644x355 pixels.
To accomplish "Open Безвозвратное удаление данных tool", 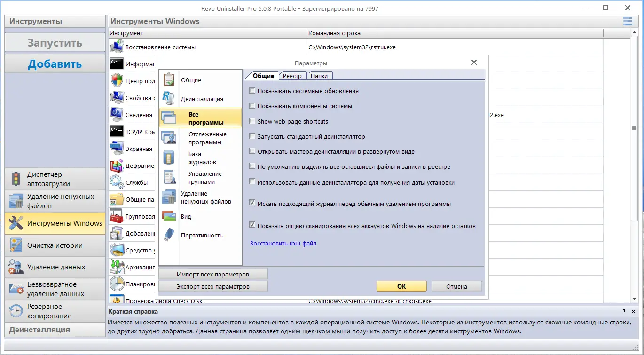I will (x=55, y=289).
